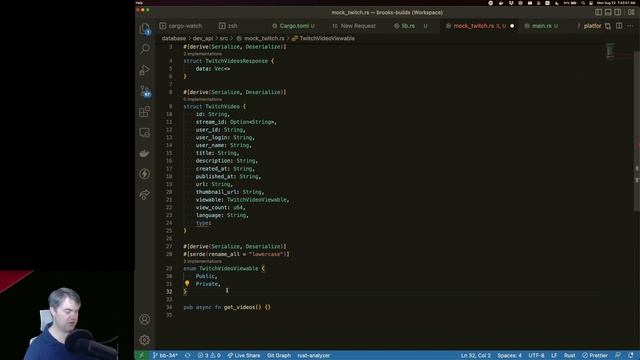The image size is (640, 360).
Task: Split the editor to the right
Action: [619, 26]
